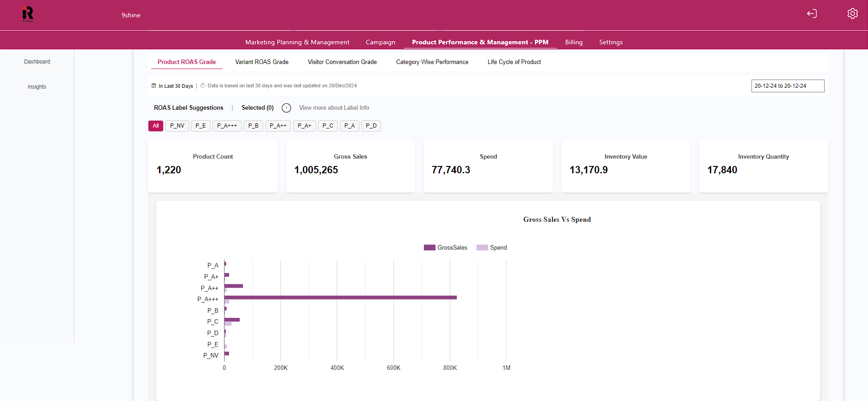This screenshot has height=401, width=868.
Task: Click View more about Label Info
Action: pyautogui.click(x=334, y=108)
